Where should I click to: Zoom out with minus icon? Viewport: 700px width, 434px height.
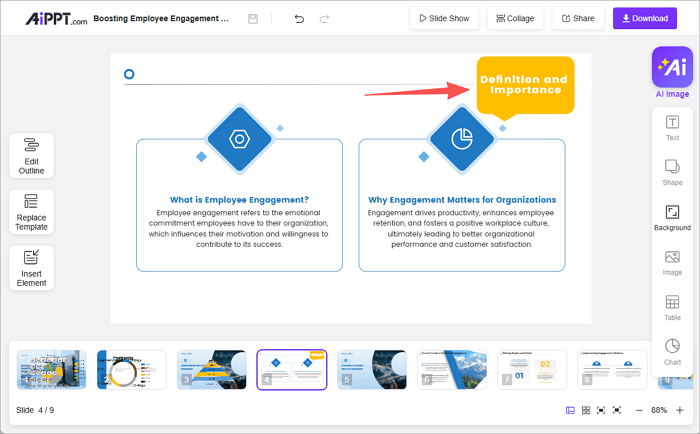coord(639,410)
